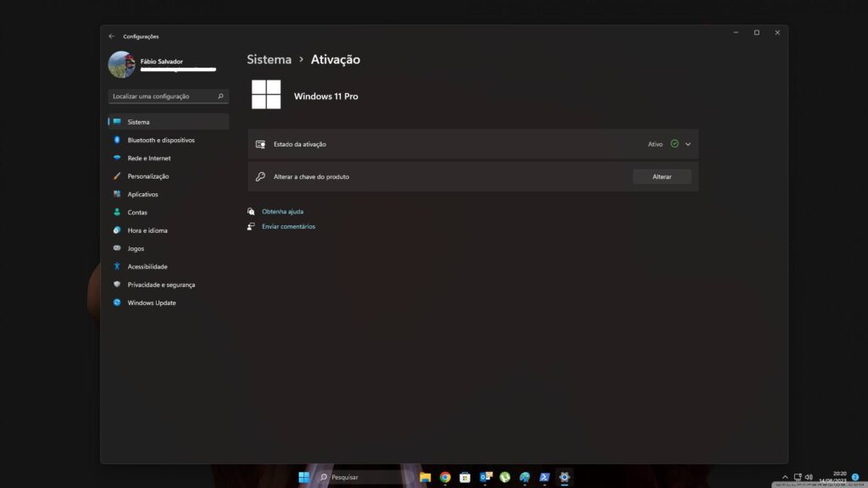Go back using the Configurações back arrow
Screen dimensions: 868x488
[111, 36]
